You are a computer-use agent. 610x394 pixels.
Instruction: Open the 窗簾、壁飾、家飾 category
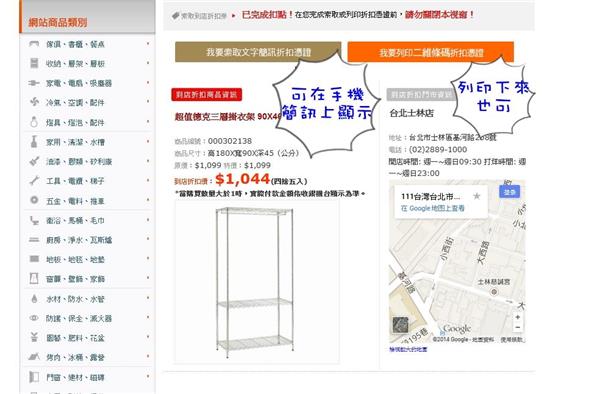[x=75, y=279]
